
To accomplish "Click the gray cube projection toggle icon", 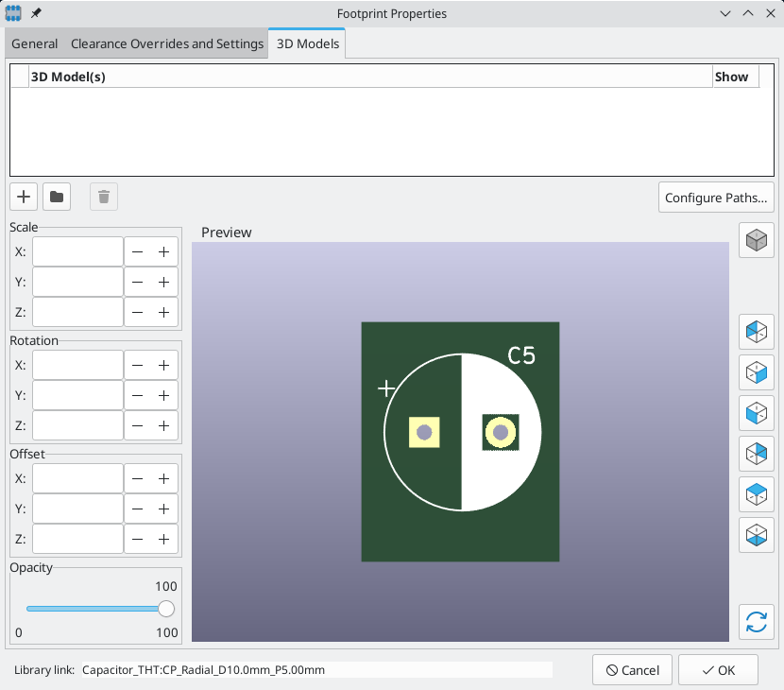I will [756, 240].
